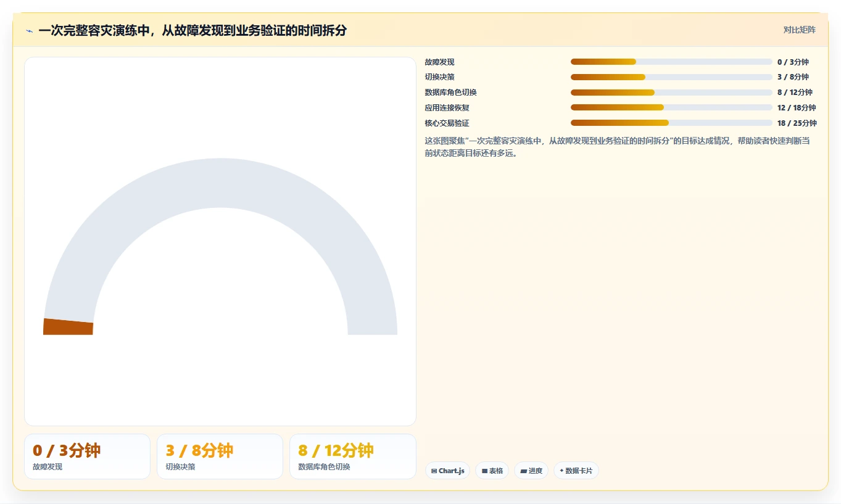
Task: Click the 核心交易验证 progress bar
Action: (671, 123)
